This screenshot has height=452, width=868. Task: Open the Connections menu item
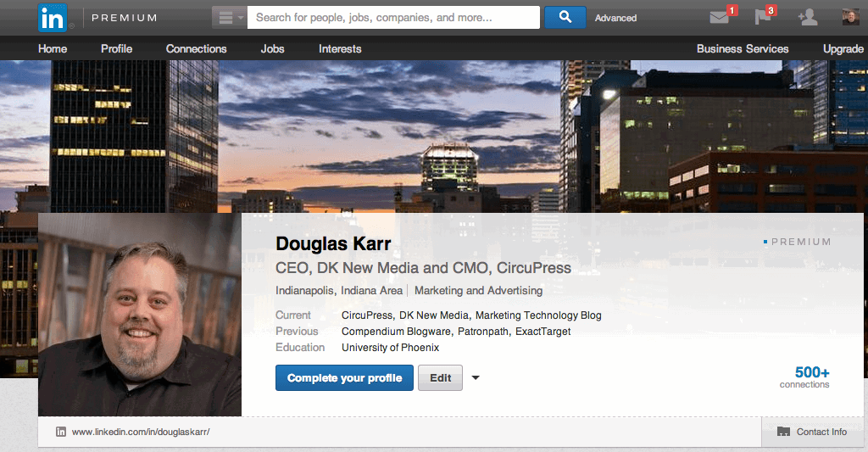(x=196, y=48)
